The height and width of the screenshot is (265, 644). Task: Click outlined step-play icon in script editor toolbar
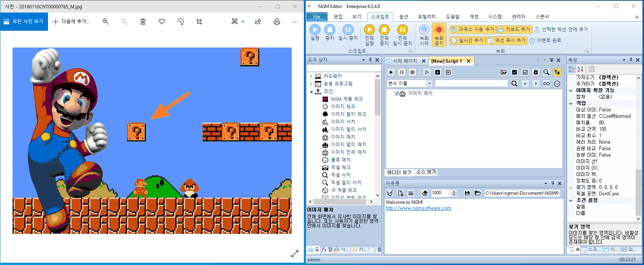pos(427,72)
